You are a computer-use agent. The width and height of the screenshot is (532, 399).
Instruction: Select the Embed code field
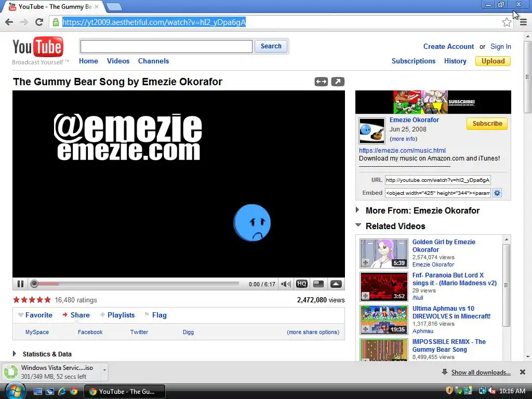437,193
